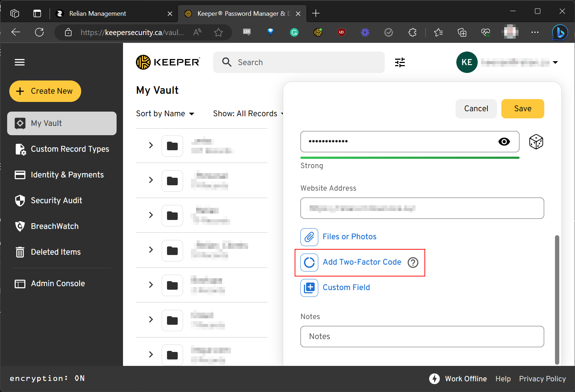The image size is (575, 392).
Task: Open Custom Record Types
Action: click(x=62, y=149)
